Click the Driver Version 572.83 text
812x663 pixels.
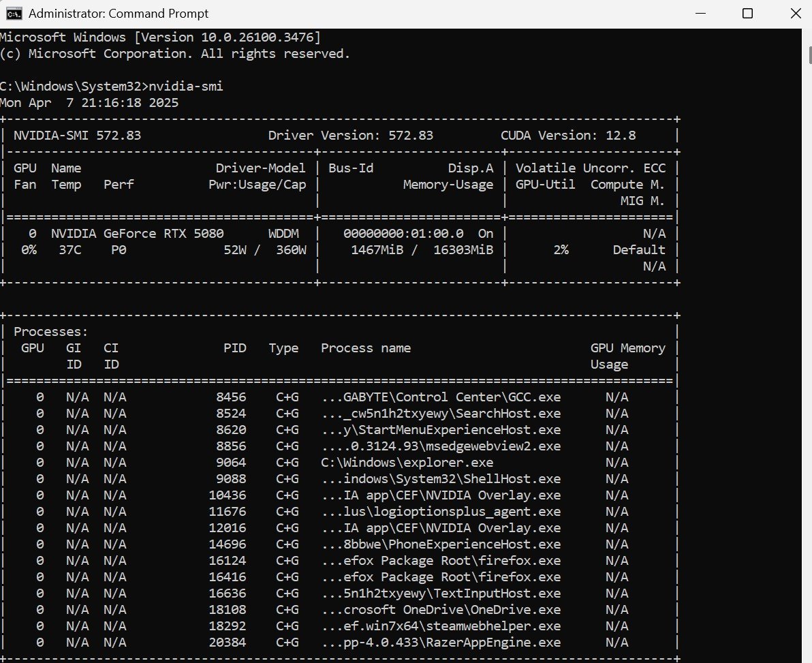[x=350, y=136]
